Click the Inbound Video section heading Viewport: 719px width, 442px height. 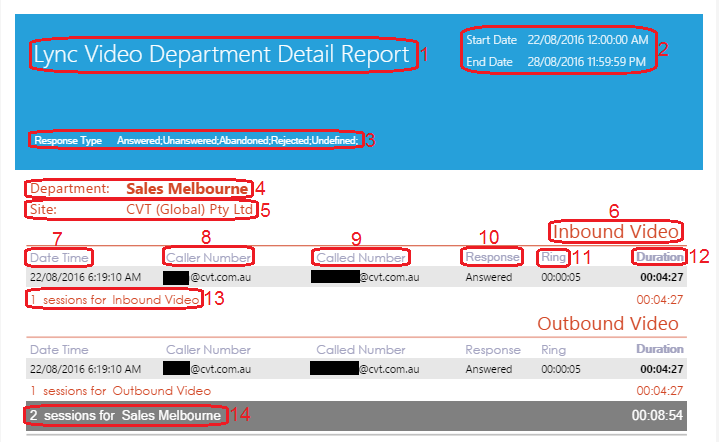(615, 232)
